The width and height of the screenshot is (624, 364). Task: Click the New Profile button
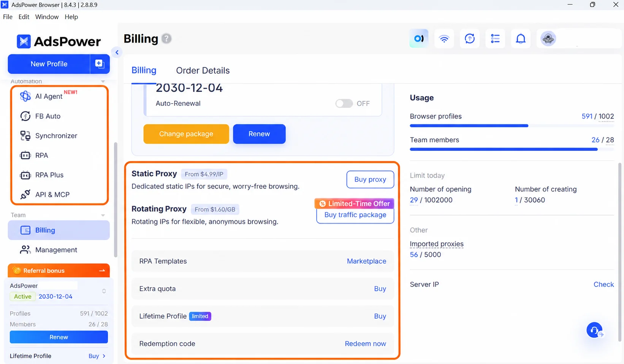coord(49,64)
